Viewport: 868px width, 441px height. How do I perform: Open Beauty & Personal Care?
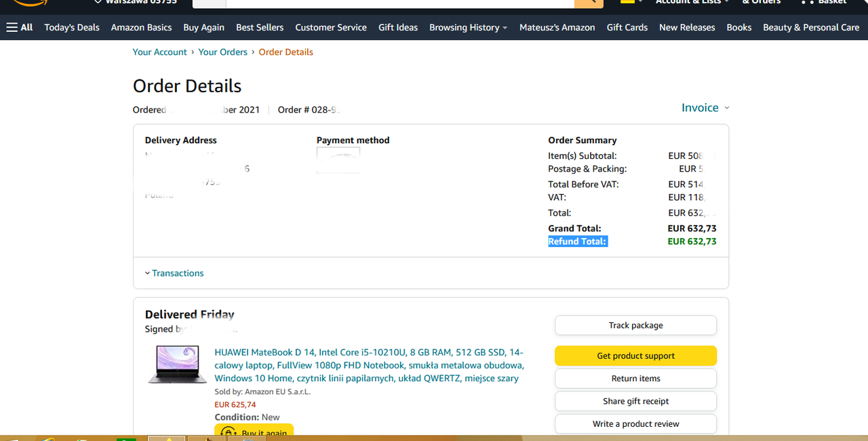(x=811, y=27)
